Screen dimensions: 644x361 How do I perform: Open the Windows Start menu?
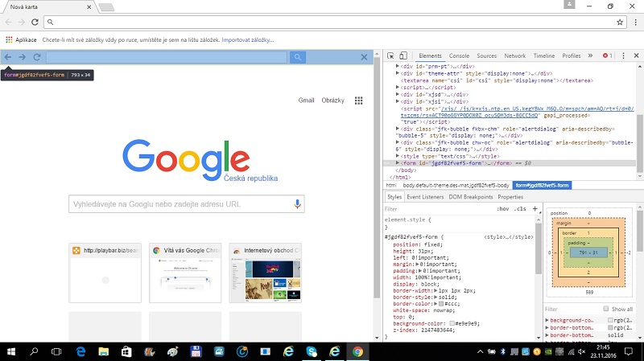(11, 352)
